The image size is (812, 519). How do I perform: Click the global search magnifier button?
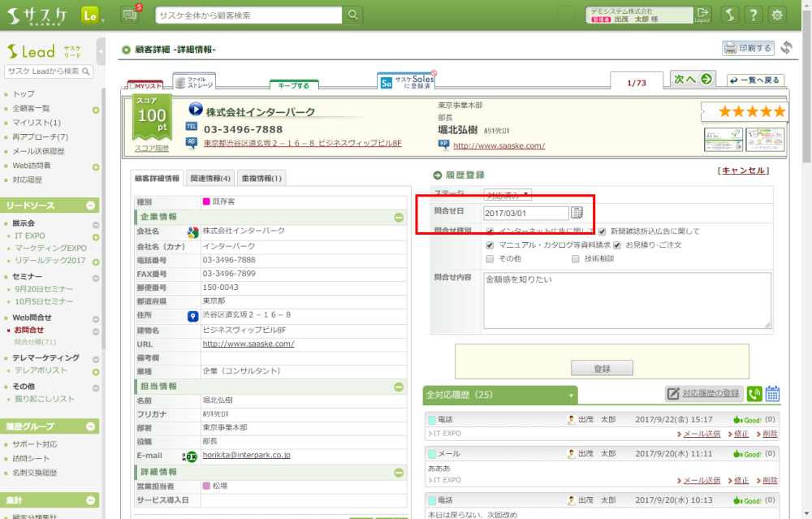point(353,15)
